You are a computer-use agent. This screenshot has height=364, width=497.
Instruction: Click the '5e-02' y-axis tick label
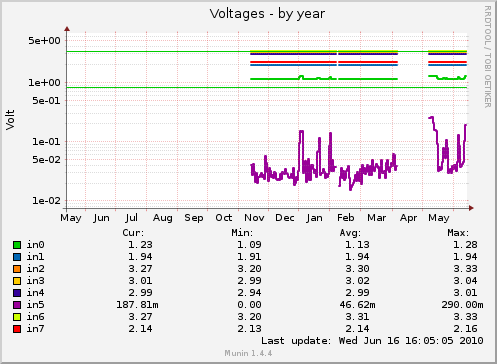[46, 160]
